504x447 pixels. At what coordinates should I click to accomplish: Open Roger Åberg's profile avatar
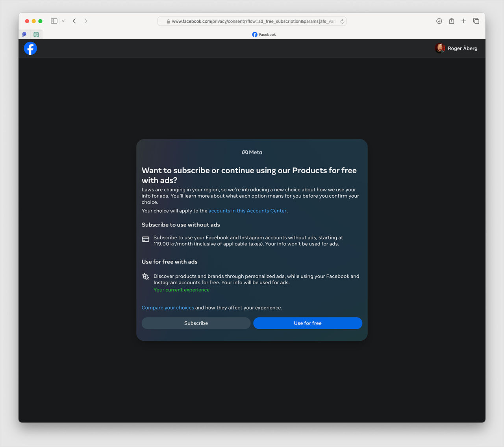point(440,48)
